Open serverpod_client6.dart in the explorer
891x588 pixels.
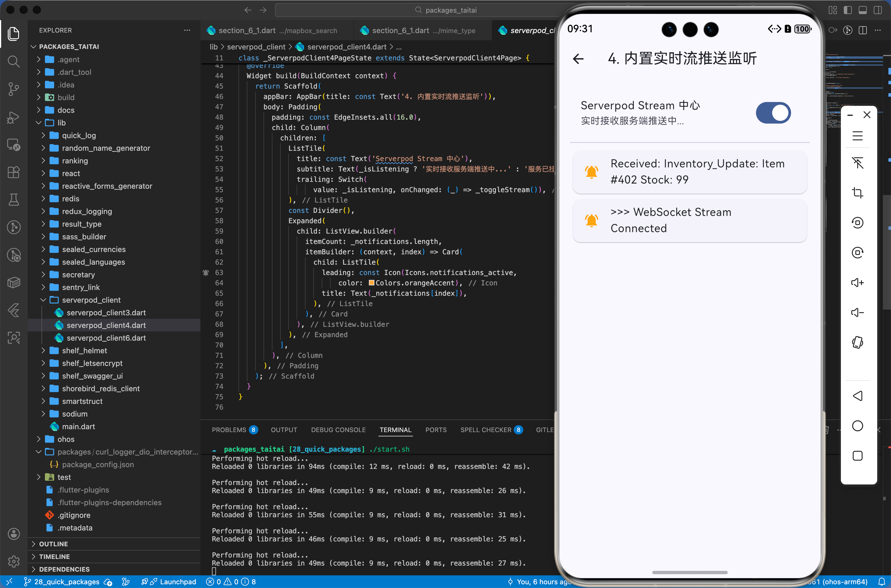(x=106, y=338)
